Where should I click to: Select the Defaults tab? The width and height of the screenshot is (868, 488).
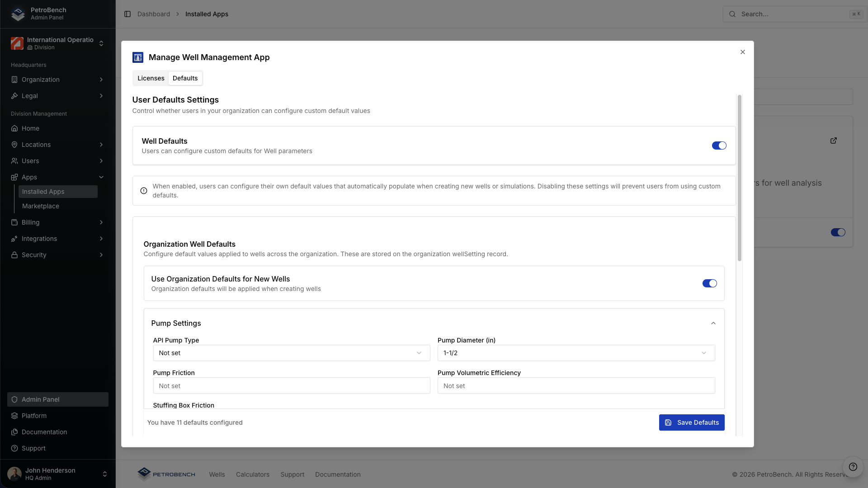tap(185, 78)
